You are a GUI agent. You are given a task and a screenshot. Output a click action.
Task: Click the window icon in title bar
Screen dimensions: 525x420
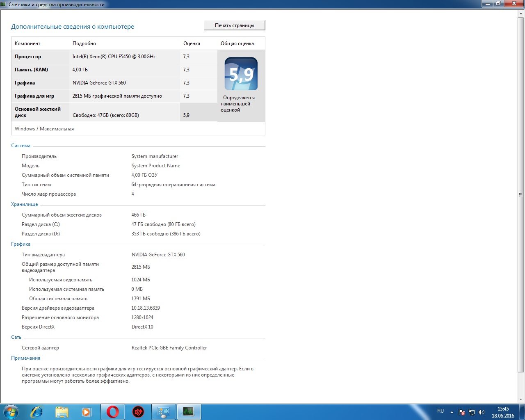4,4
